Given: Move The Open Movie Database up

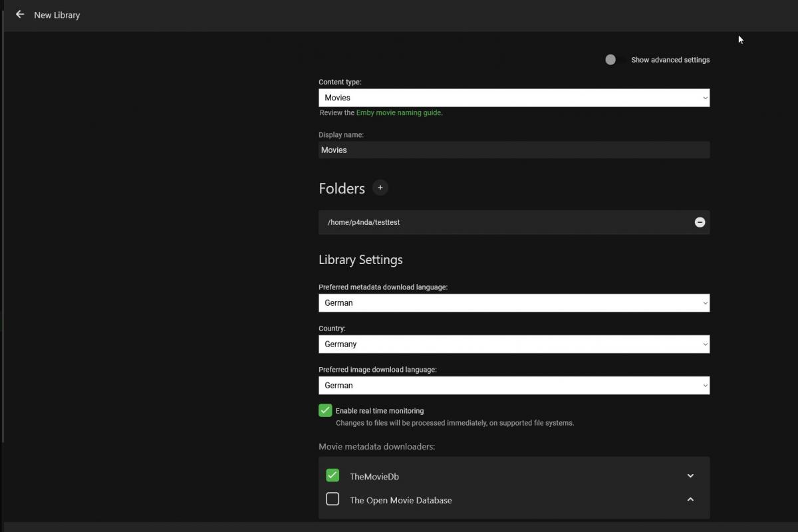Looking at the screenshot, I should [690, 499].
